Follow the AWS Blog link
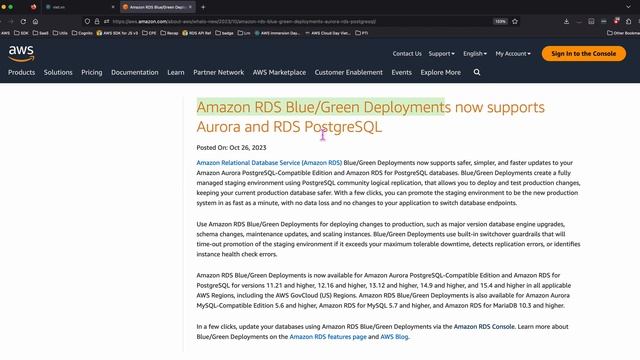The width and height of the screenshot is (640, 360). point(394,337)
